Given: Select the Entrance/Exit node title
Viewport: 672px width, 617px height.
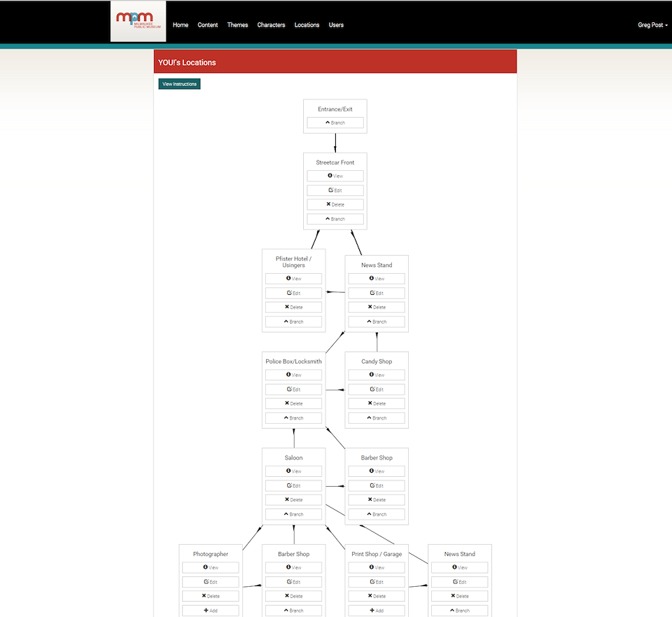Looking at the screenshot, I should 335,109.
